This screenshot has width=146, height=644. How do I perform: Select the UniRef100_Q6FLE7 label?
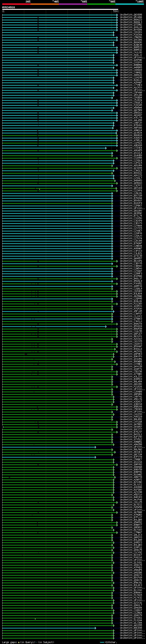[131, 334]
